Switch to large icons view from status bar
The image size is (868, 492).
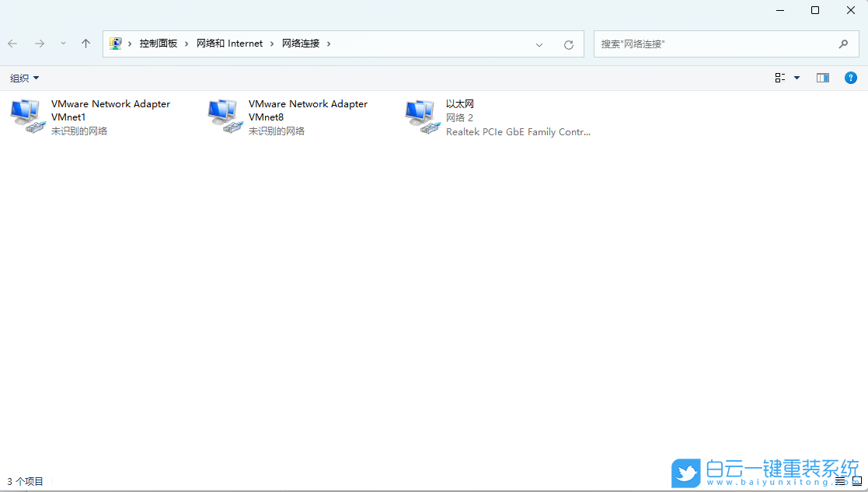point(857,481)
